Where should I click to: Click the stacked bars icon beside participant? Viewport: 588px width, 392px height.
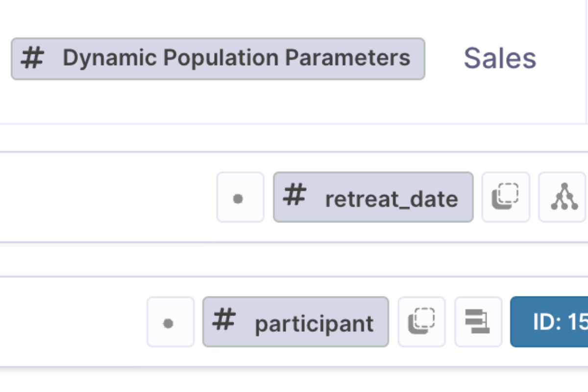click(478, 322)
